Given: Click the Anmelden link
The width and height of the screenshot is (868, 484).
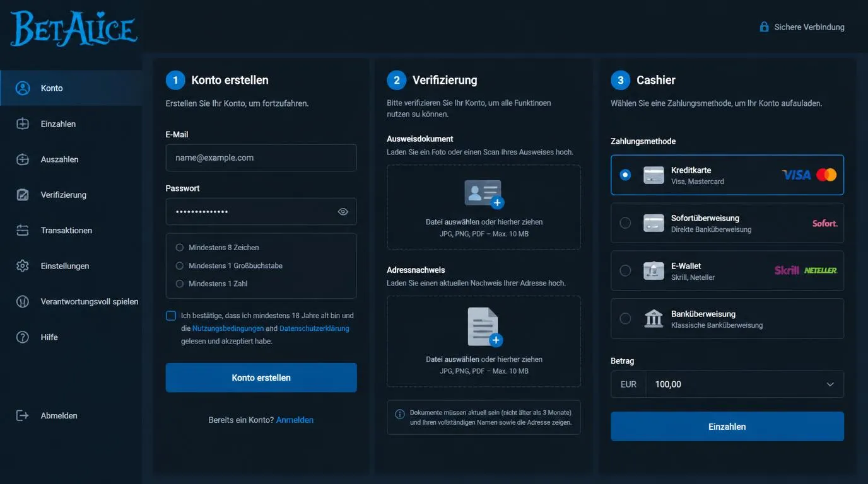Looking at the screenshot, I should pyautogui.click(x=295, y=420).
